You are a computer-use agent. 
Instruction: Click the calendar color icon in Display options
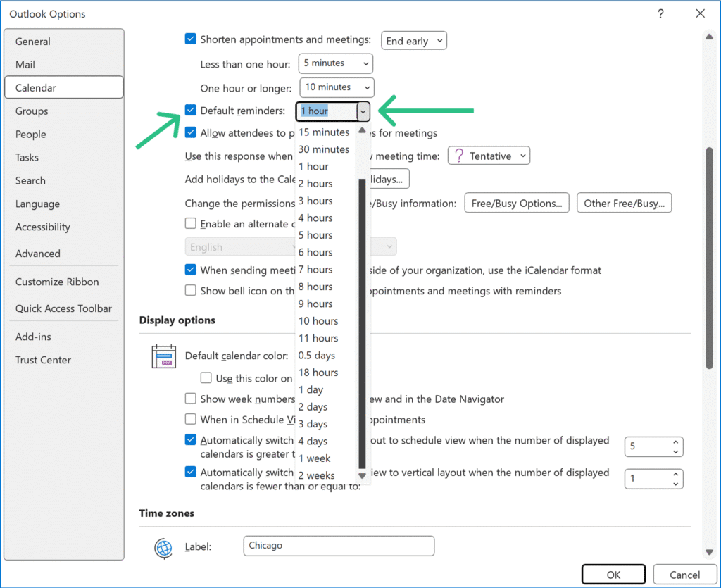163,356
